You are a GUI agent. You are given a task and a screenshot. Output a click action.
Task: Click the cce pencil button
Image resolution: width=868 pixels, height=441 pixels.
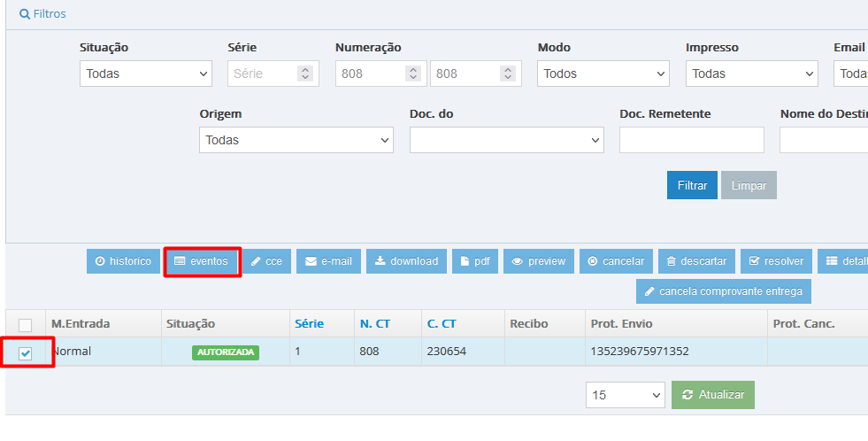(266, 261)
